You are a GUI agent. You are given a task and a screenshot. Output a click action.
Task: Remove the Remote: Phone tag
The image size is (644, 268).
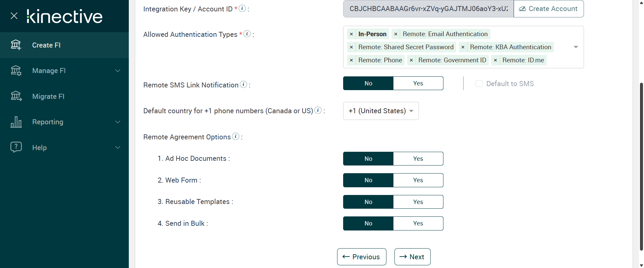pyautogui.click(x=351, y=60)
